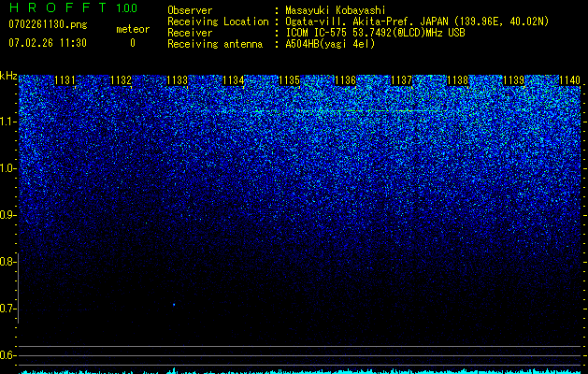588x374 pixels.
Task: Click the Receiver field label
Action: coord(190,33)
